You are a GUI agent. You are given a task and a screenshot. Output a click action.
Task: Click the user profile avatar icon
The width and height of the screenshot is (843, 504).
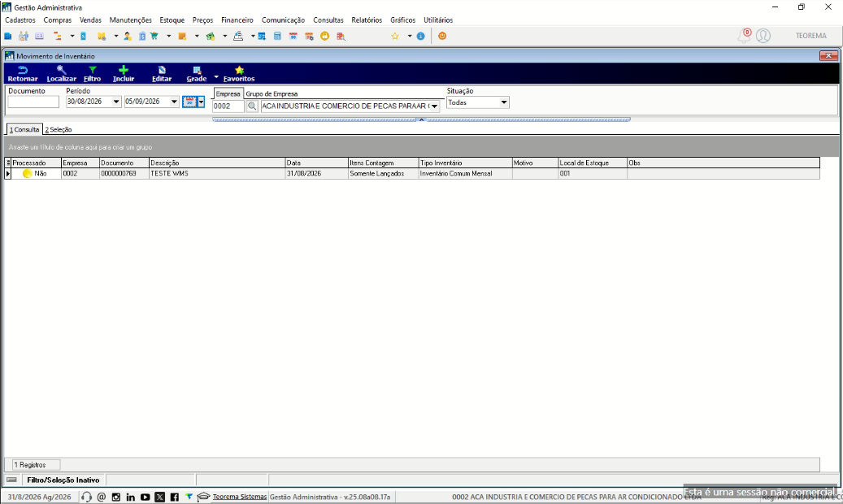pos(763,36)
